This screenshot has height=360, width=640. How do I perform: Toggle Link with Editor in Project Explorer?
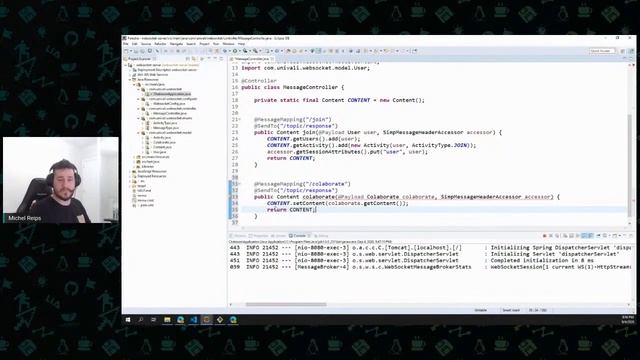[x=194, y=59]
